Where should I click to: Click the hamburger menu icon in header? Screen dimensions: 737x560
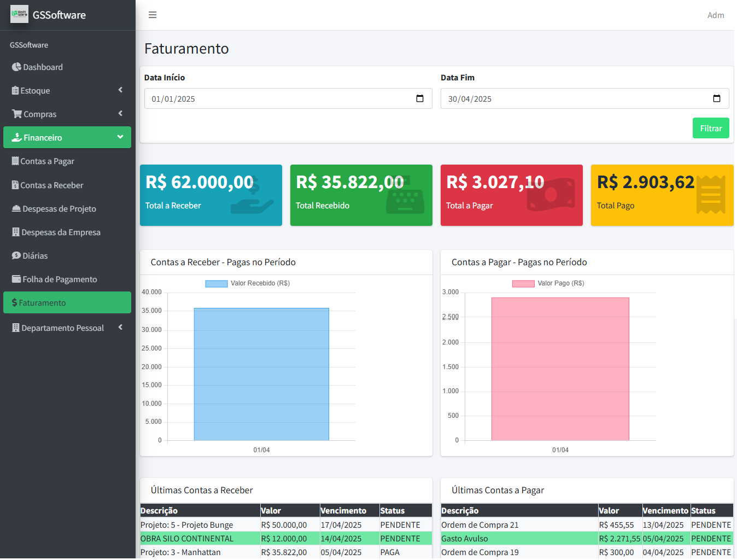tap(153, 15)
